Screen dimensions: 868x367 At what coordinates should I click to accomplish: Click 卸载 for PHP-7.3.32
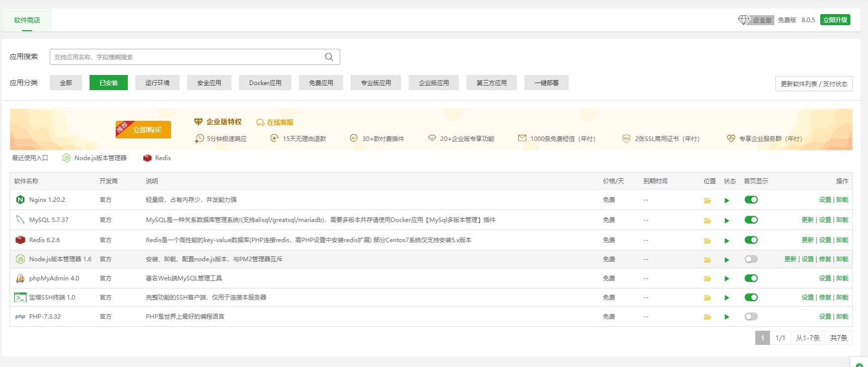tap(842, 317)
